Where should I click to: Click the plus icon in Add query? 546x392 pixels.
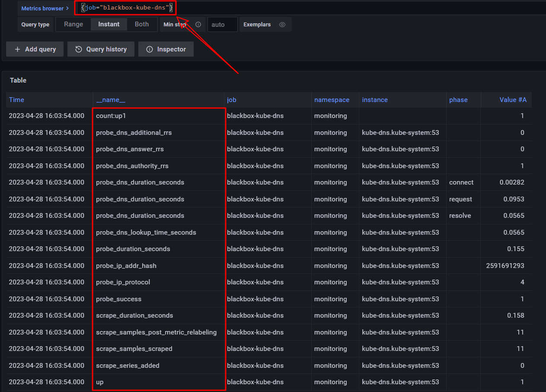[18, 49]
